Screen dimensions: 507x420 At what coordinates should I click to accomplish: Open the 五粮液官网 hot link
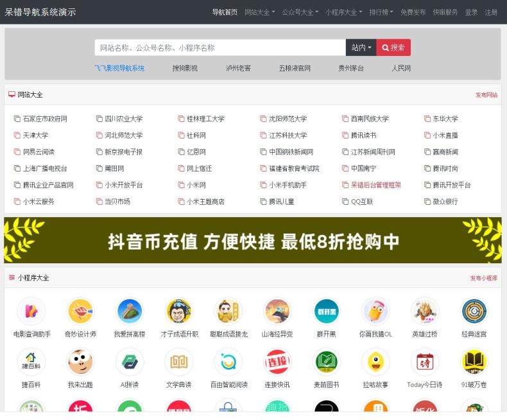pyautogui.click(x=295, y=68)
